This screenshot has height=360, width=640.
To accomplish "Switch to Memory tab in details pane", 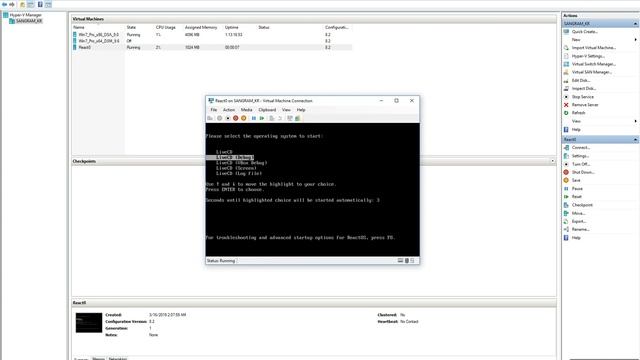I will click(x=98, y=358).
